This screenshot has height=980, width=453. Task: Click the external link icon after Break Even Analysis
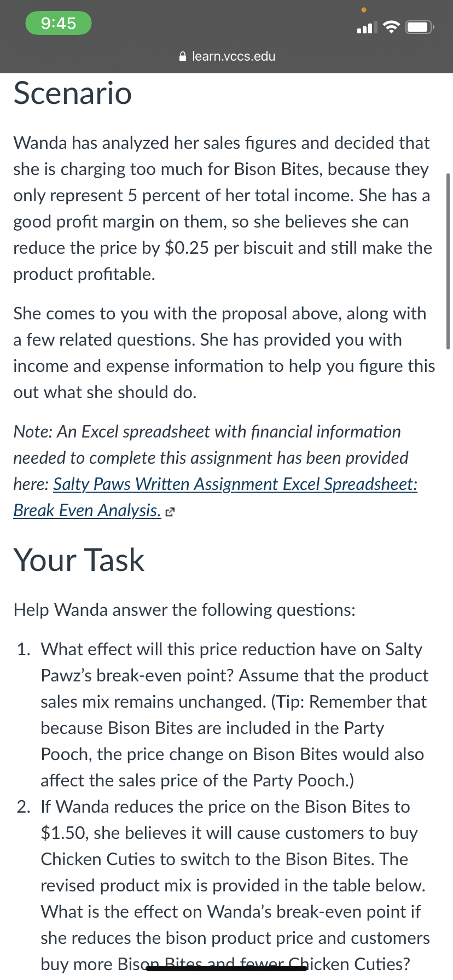(x=170, y=512)
